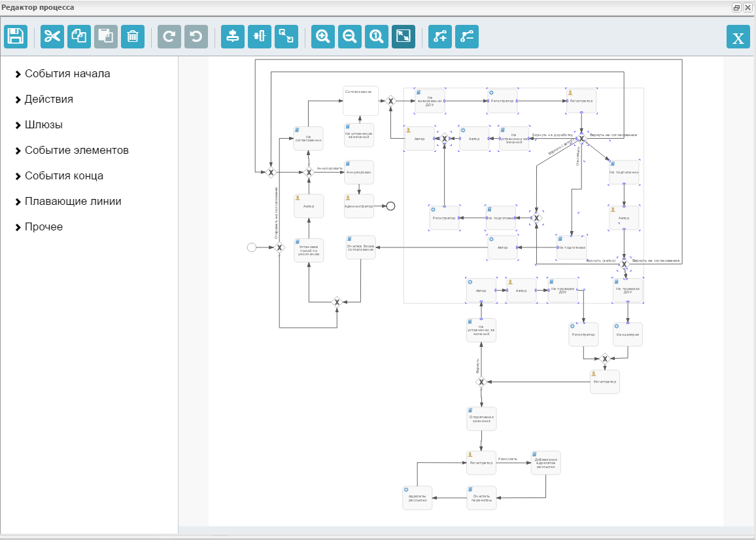Click the remove bend point icon

467,37
